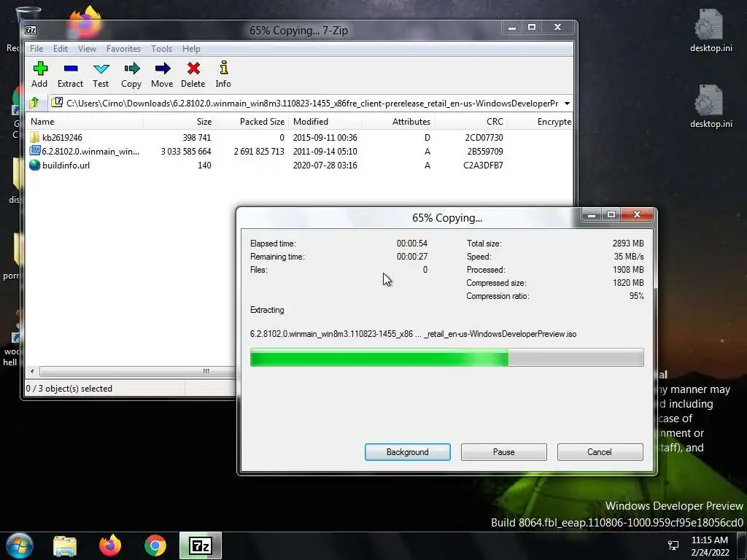Viewport: 747px width, 560px height.
Task: Open the File menu
Action: pyautogui.click(x=36, y=49)
